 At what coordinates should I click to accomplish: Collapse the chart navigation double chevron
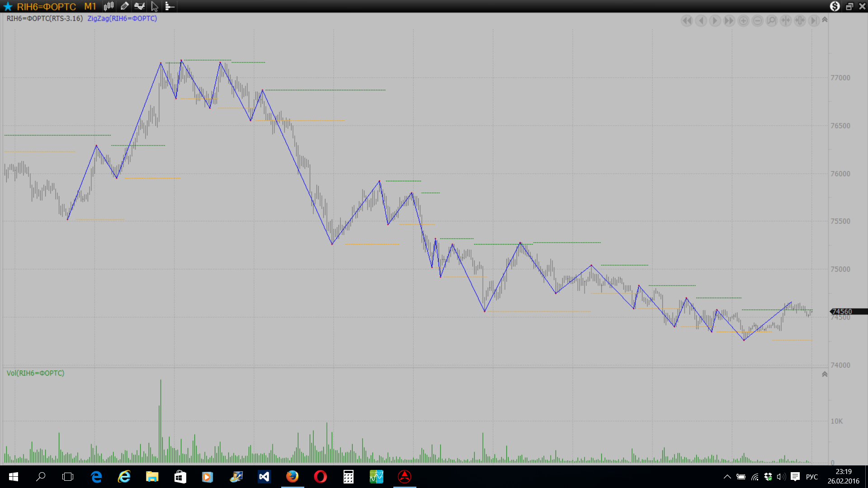[825, 20]
